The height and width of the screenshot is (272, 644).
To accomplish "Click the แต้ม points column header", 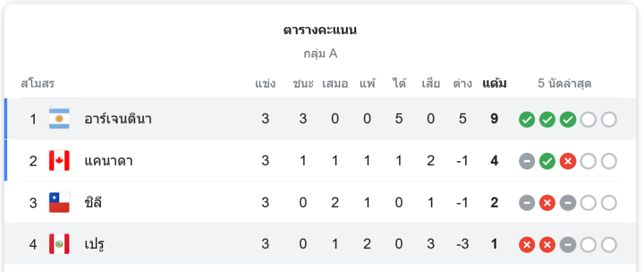I will (494, 84).
